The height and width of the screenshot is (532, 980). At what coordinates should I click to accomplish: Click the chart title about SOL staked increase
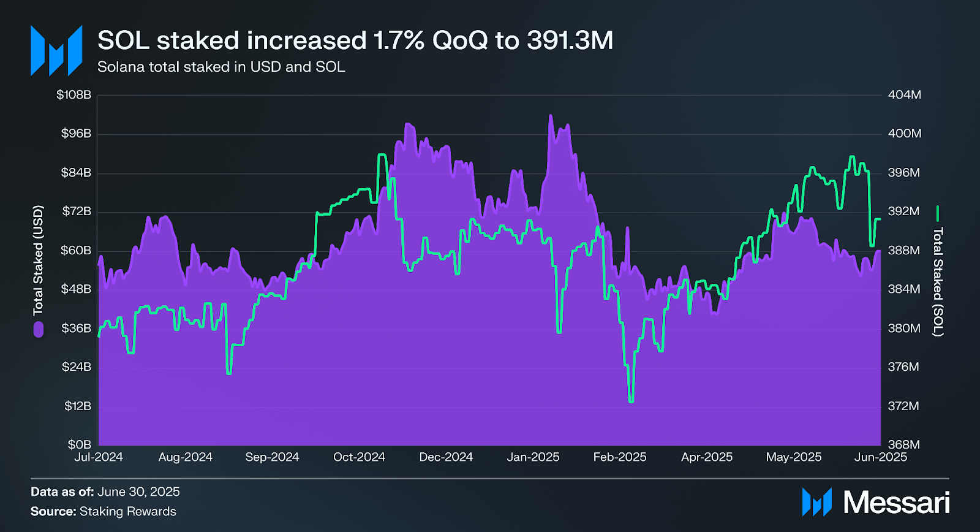tap(355, 40)
